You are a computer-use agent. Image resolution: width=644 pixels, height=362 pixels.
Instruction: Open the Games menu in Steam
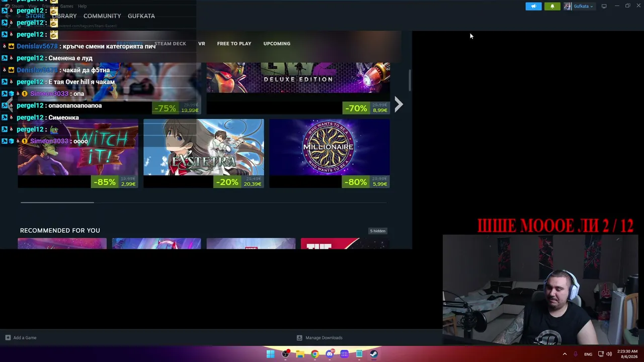coord(66,6)
